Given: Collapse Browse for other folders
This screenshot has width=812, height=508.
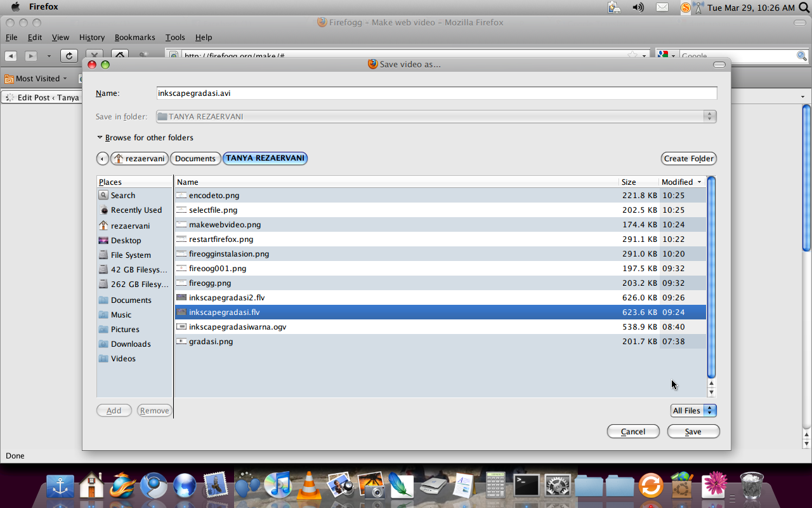Looking at the screenshot, I should (x=145, y=137).
